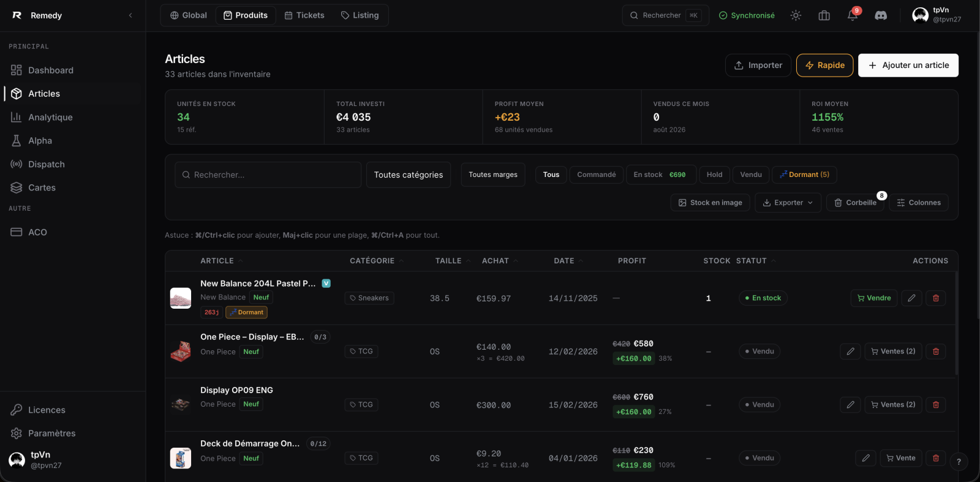Delete the One Piece Display EB article
Viewport: 980px width, 482px height.
[x=936, y=352]
